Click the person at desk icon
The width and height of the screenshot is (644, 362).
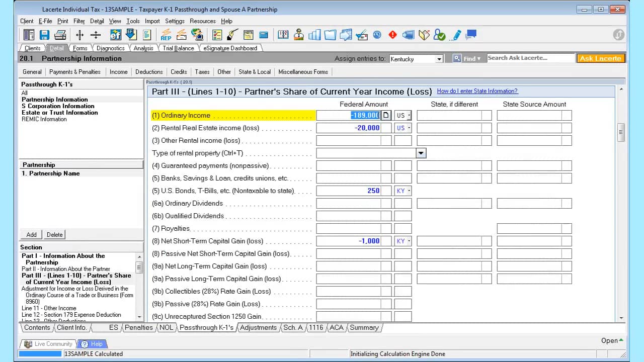coord(299,35)
